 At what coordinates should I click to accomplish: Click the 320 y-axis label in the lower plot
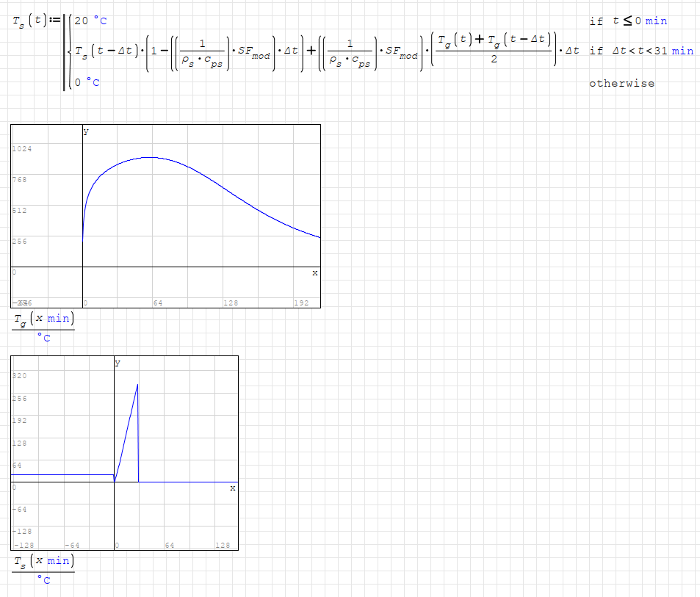20,375
